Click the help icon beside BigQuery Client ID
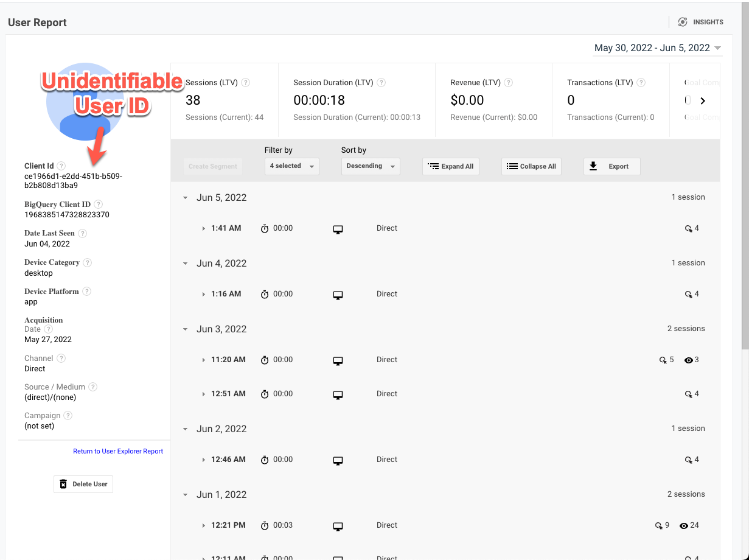The width and height of the screenshot is (749, 560). (x=99, y=205)
